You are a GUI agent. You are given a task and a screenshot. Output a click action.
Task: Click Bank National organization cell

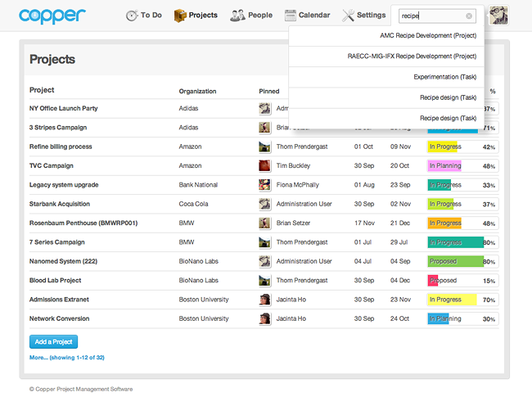pyautogui.click(x=198, y=185)
